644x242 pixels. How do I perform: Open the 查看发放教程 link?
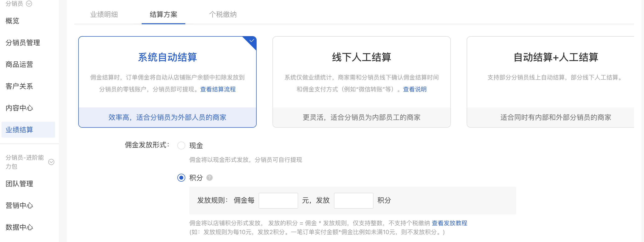pos(450,223)
